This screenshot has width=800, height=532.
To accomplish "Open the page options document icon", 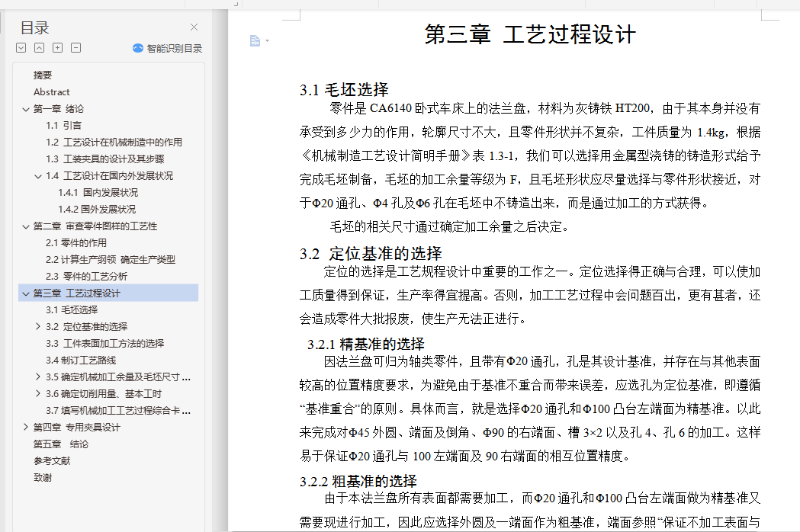I will 255,41.
